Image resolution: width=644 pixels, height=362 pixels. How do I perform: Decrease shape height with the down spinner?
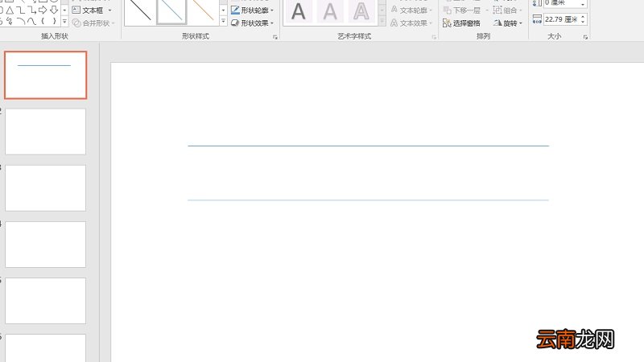pos(583,4)
